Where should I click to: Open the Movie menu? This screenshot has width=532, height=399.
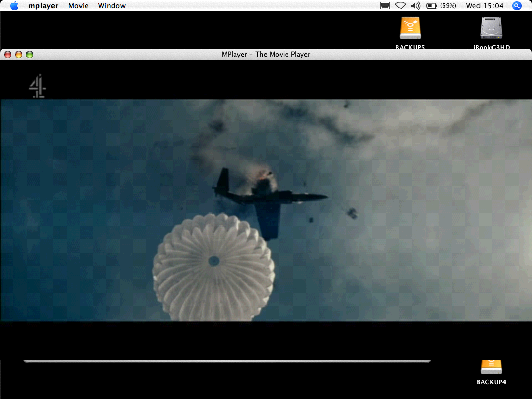(78, 6)
